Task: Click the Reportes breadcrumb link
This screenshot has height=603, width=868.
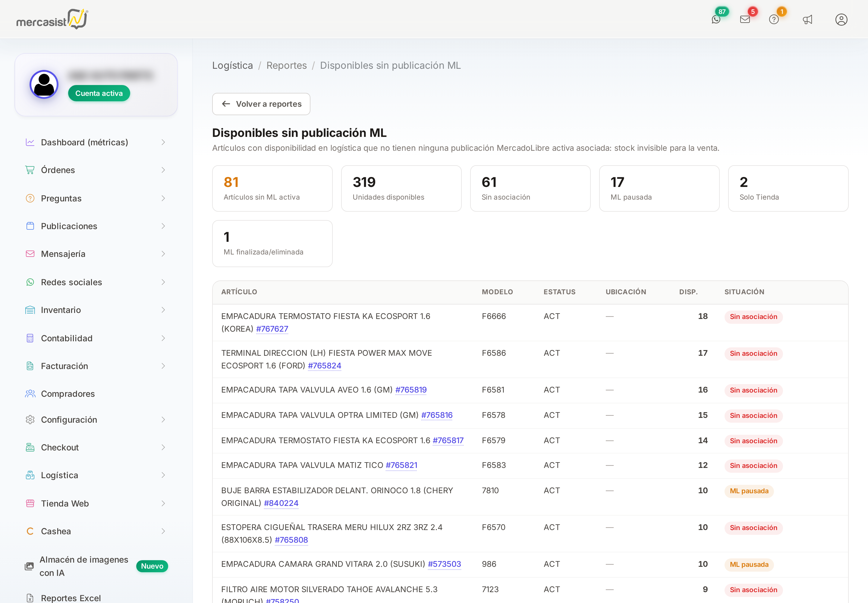Action: click(x=286, y=65)
